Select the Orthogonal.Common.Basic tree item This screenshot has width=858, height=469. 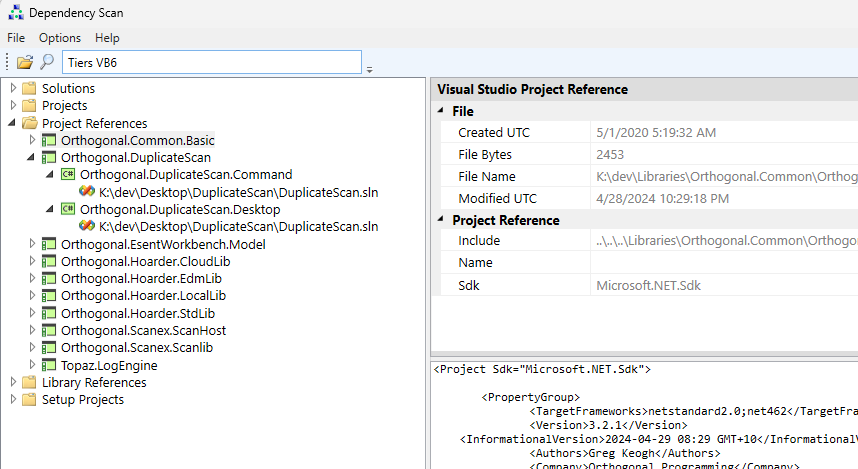pyautogui.click(x=137, y=140)
